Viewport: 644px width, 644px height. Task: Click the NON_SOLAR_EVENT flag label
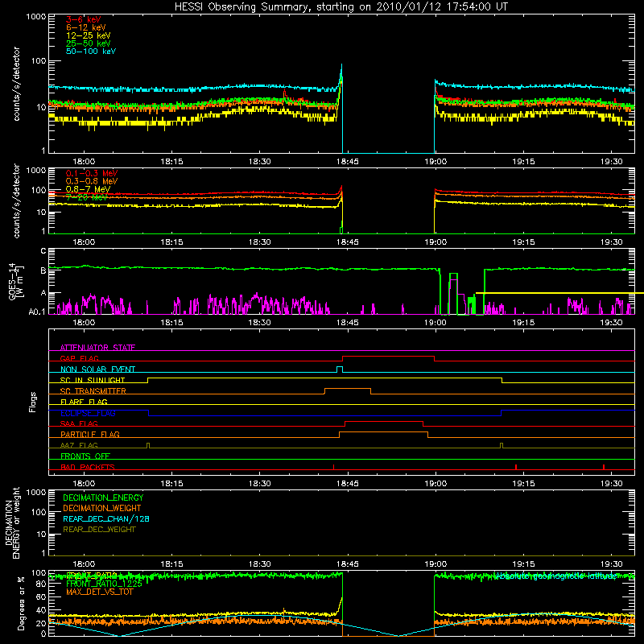tap(97, 369)
